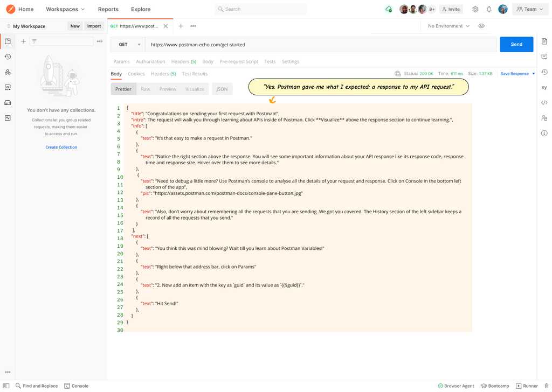Switch response view to Visualize
552x392 pixels.
195,89
